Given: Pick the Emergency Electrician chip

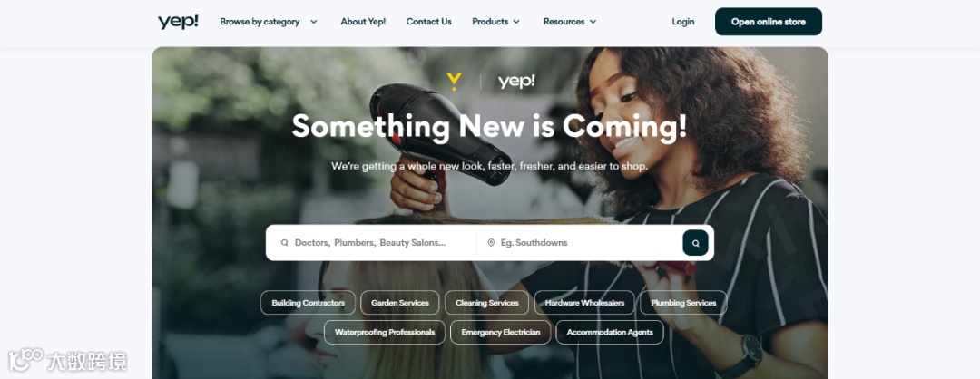Looking at the screenshot, I should (501, 332).
